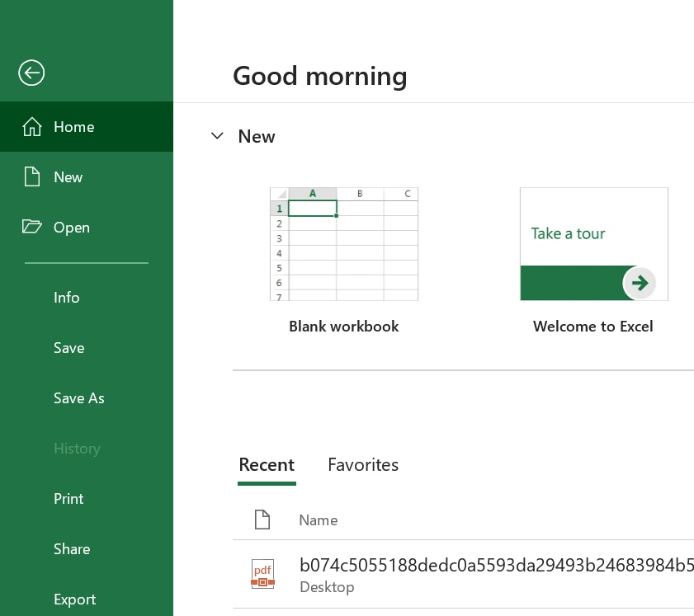The image size is (694, 616).
Task: Switch to the Favorites tab
Action: [363, 464]
